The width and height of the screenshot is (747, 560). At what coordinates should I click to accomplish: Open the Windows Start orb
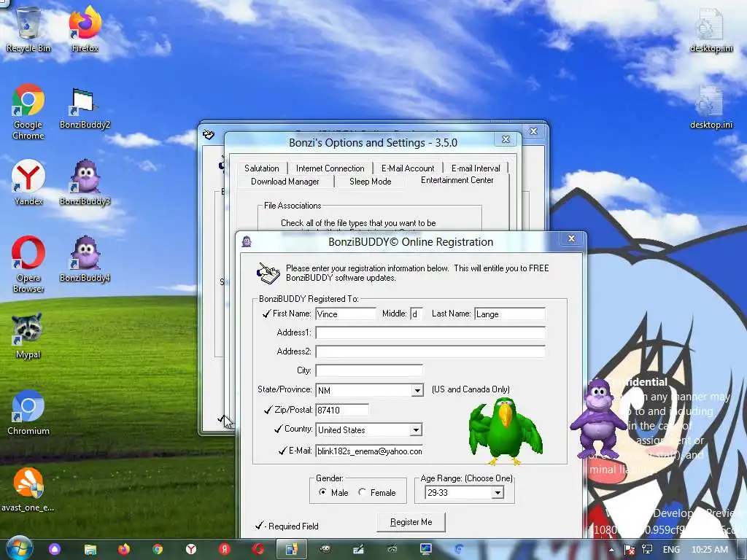[18, 548]
